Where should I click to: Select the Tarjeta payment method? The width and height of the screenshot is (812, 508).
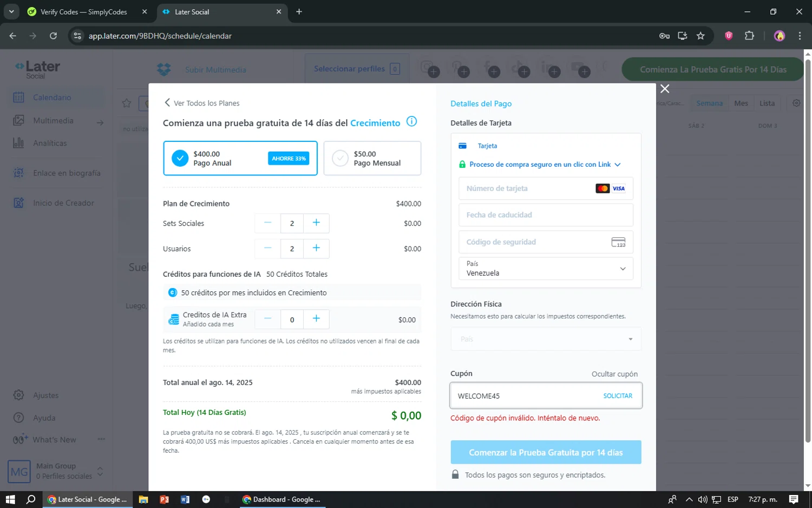coord(478,146)
